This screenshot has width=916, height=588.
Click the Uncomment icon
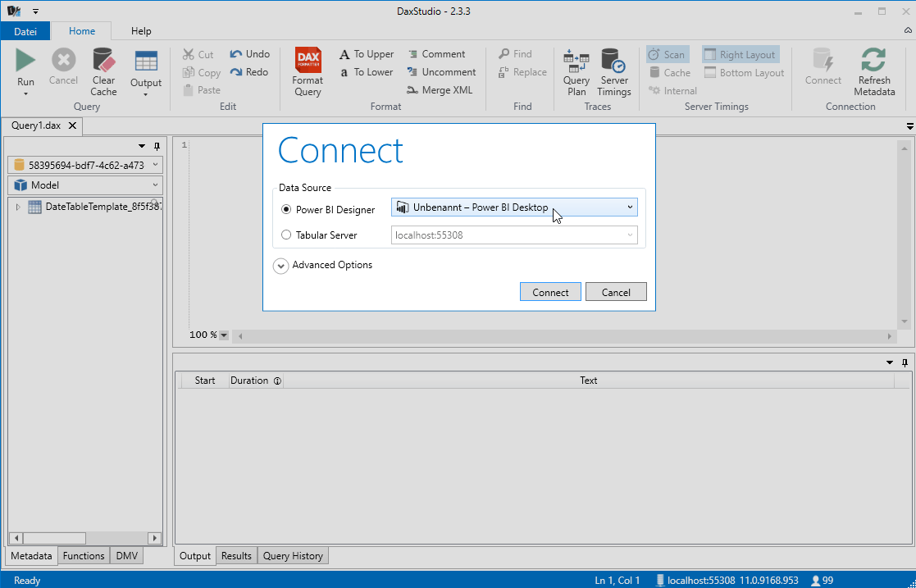[412, 72]
